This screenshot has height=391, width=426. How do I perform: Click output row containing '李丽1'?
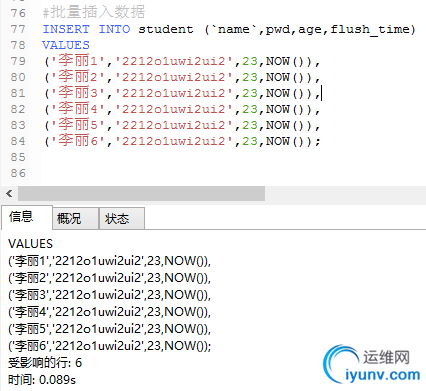(x=109, y=261)
